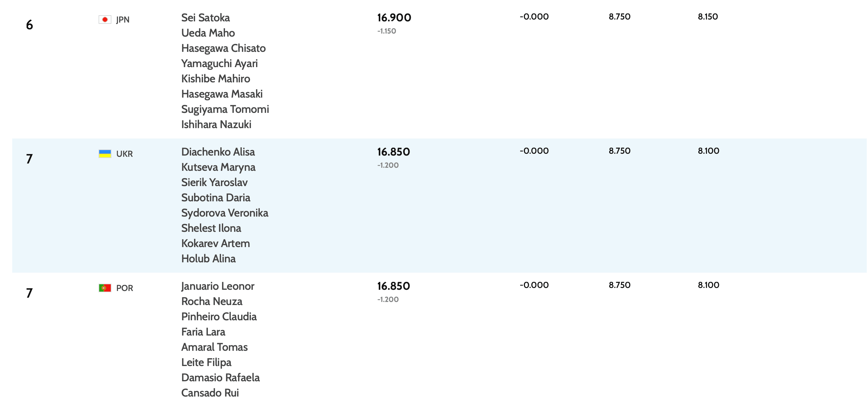Screen dimensions: 868x413
Task: Click athlete name Kokarev Artem
Action: (x=215, y=243)
